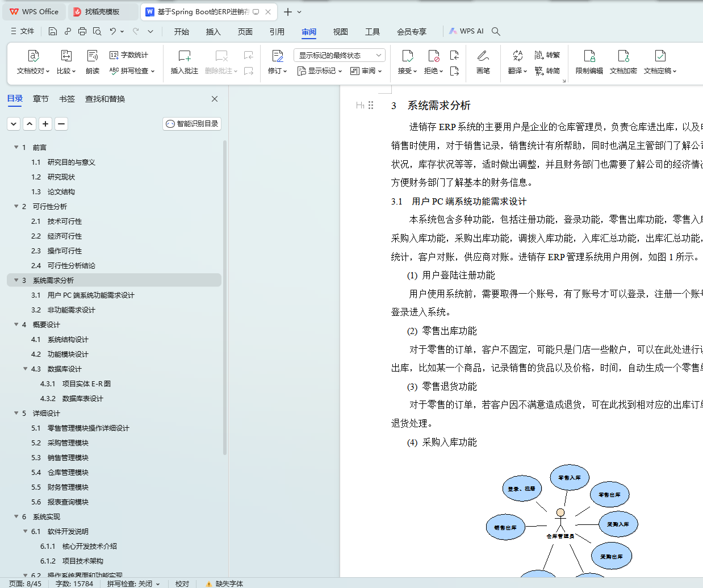Switch to the 开始 ribbon tab
Viewport: 703px width, 588px height.
point(182,32)
